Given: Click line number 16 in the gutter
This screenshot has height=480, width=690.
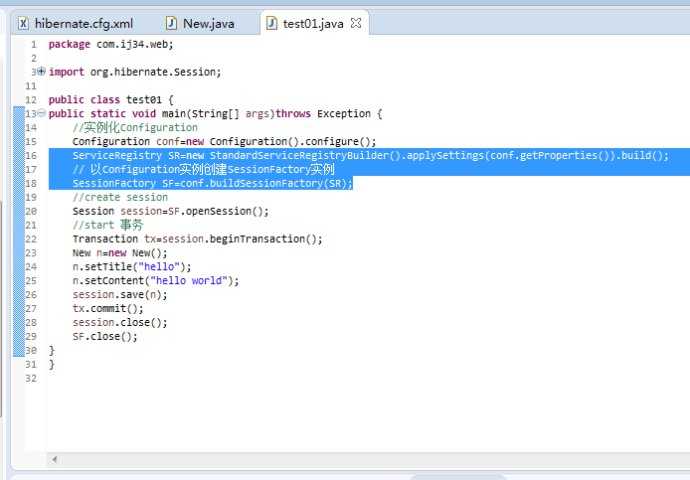Looking at the screenshot, I should pos(31,155).
